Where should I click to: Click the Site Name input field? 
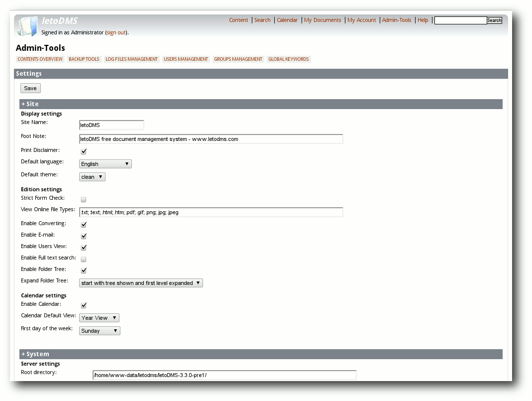pos(111,125)
